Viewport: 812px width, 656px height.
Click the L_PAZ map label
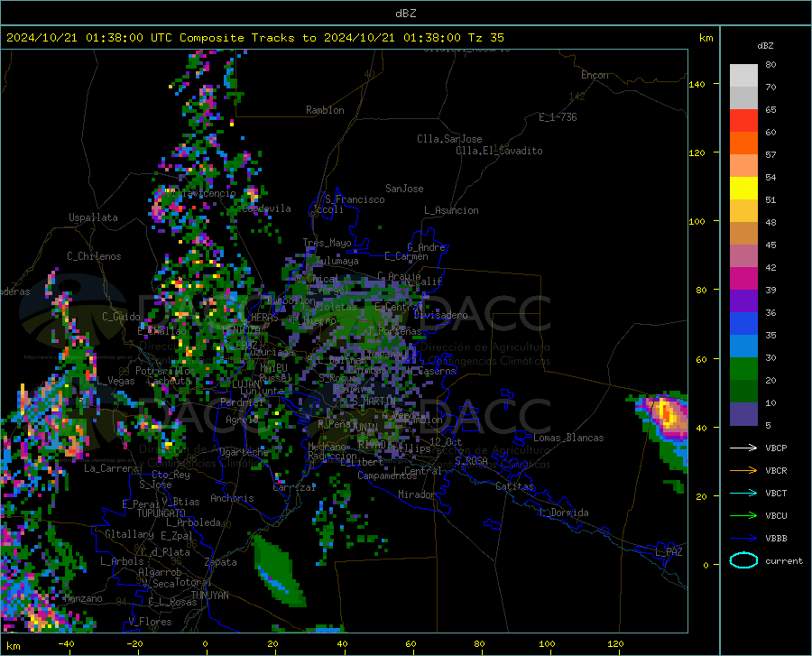pyautogui.click(x=669, y=552)
